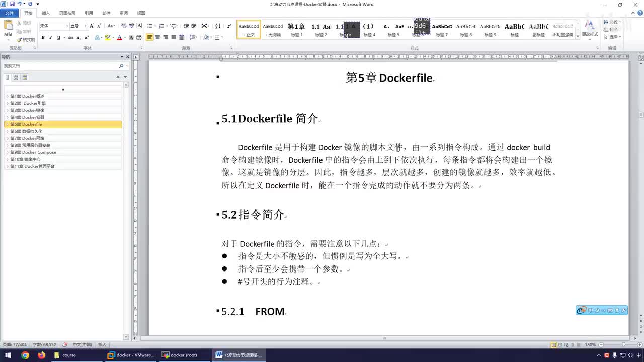Click the multilevel list icon
The width and height of the screenshot is (644, 362).
pyautogui.click(x=173, y=26)
